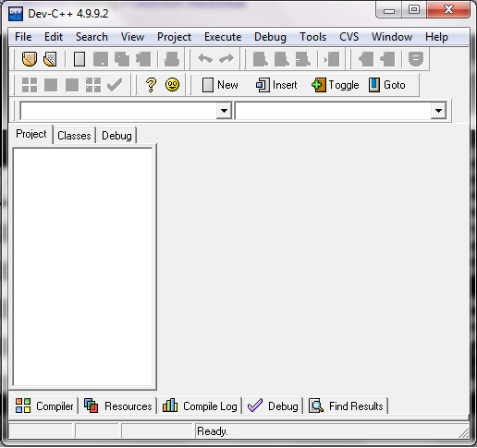Click the Dev-C++ title bar app icon
477x448 pixels.
(16, 14)
